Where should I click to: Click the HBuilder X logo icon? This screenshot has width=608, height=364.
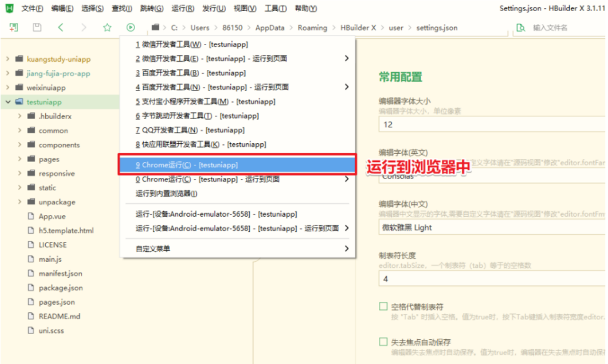9,8
